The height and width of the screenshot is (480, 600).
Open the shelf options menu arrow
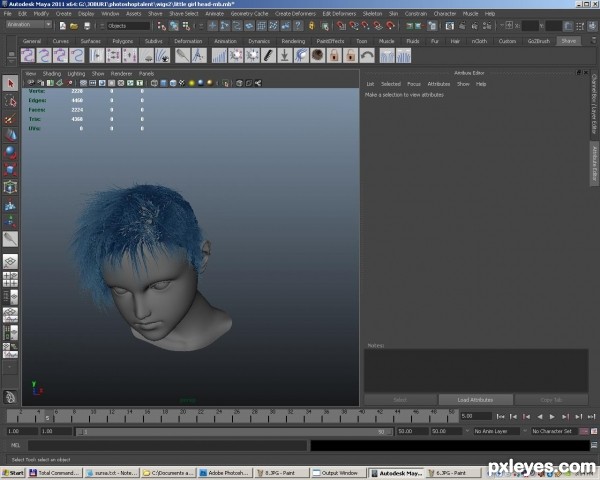pos(11,60)
